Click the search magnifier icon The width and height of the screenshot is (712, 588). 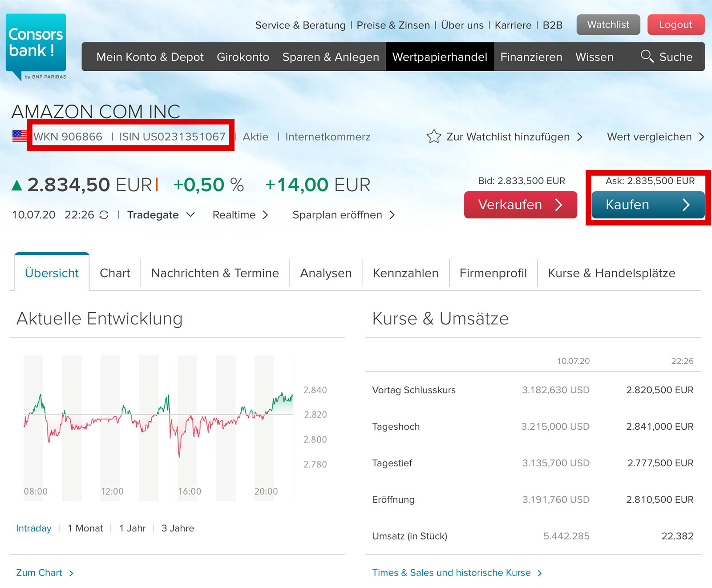tap(647, 56)
